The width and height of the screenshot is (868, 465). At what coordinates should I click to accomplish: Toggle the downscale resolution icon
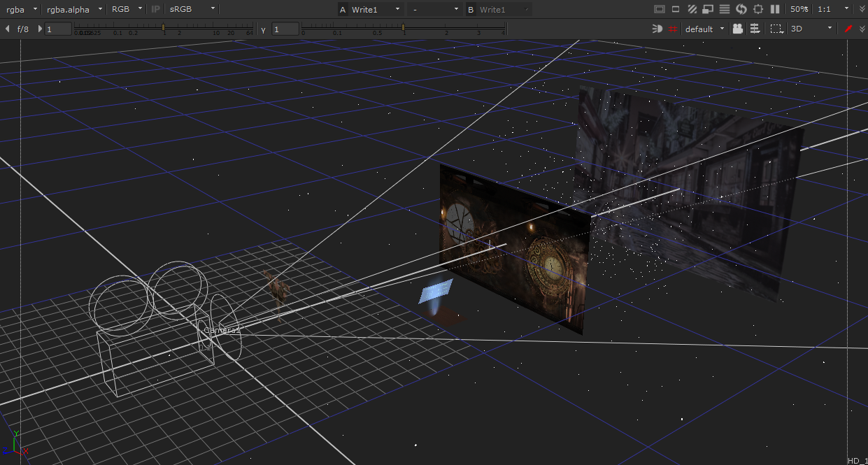[x=708, y=10]
